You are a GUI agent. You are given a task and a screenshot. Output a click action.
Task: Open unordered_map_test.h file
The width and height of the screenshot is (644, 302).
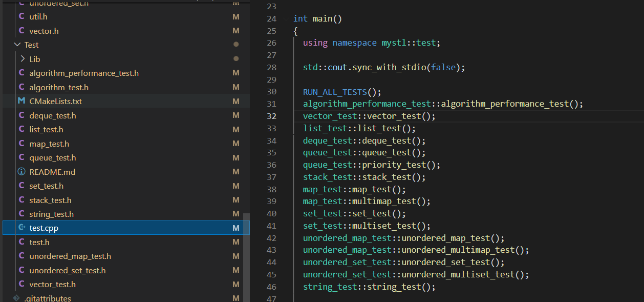tap(70, 256)
